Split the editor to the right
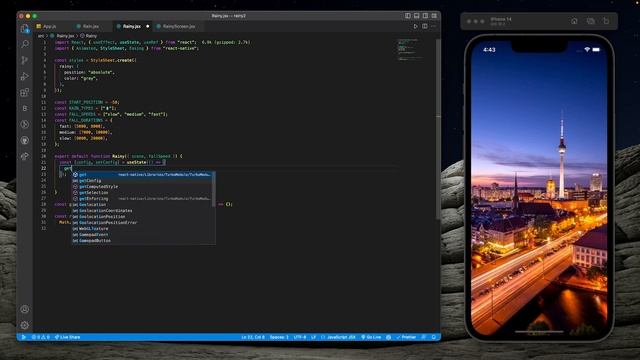 click(x=425, y=26)
